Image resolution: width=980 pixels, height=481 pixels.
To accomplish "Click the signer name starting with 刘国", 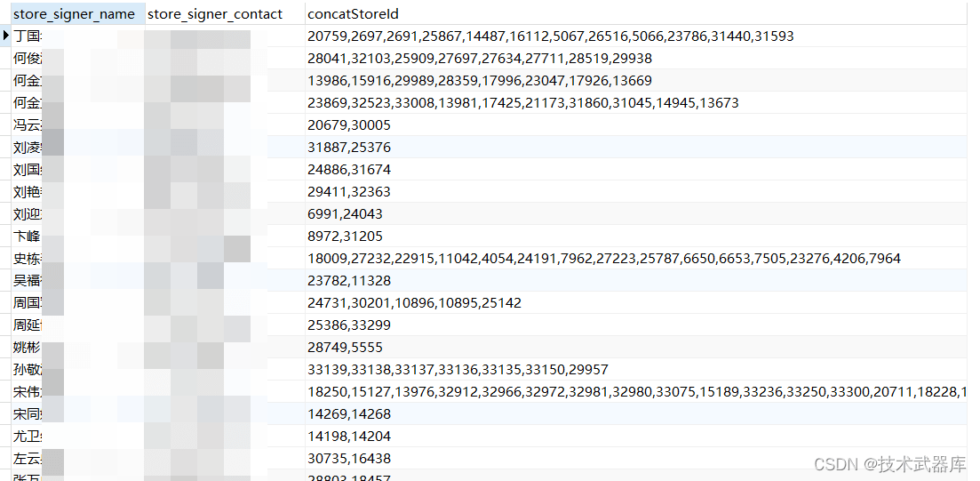I will [28, 170].
